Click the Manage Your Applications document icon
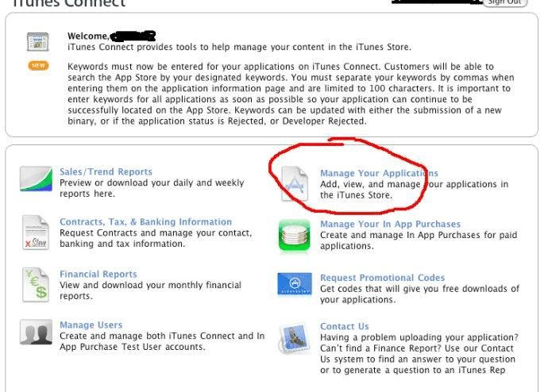 coord(295,183)
